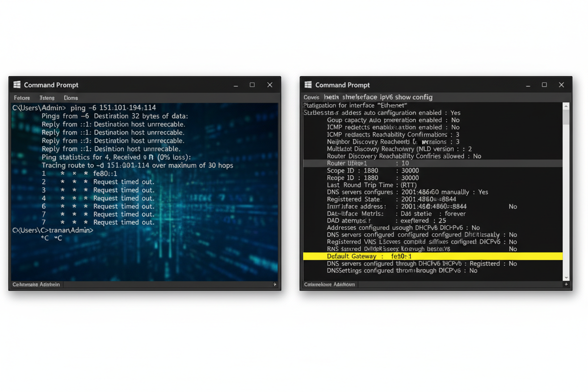Image resolution: width=588 pixels, height=392 pixels.
Task: Open the "Eloms" menu in left window
Action: click(x=71, y=98)
